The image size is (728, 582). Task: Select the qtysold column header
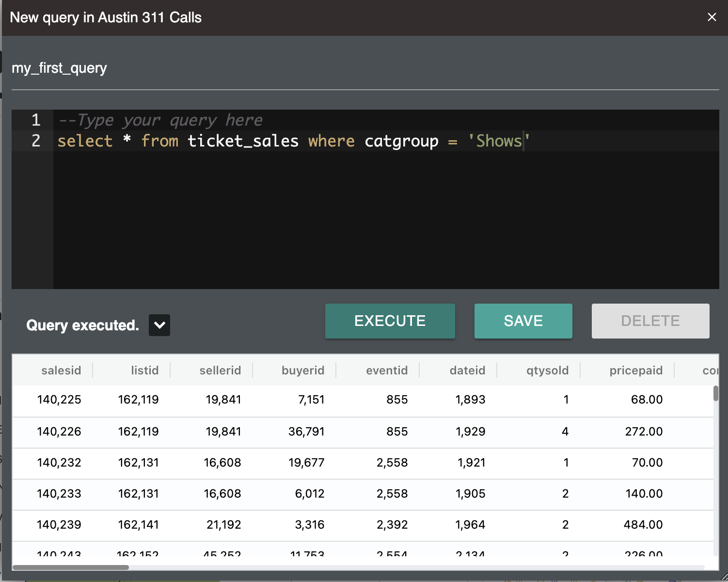pos(548,370)
